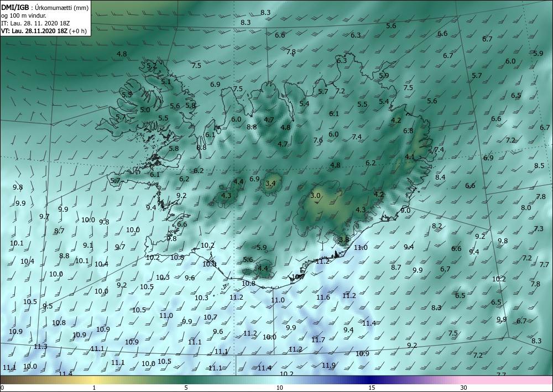Click the 11.7 value south of Iceland
553x392 pixels.
point(318,339)
